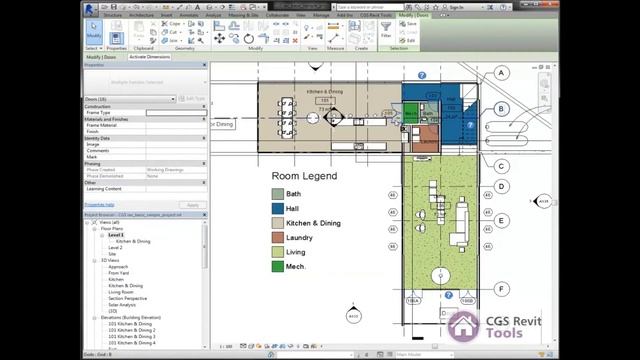Click the Edit selection button
Screen dimensions: 640x360
coord(407,40)
